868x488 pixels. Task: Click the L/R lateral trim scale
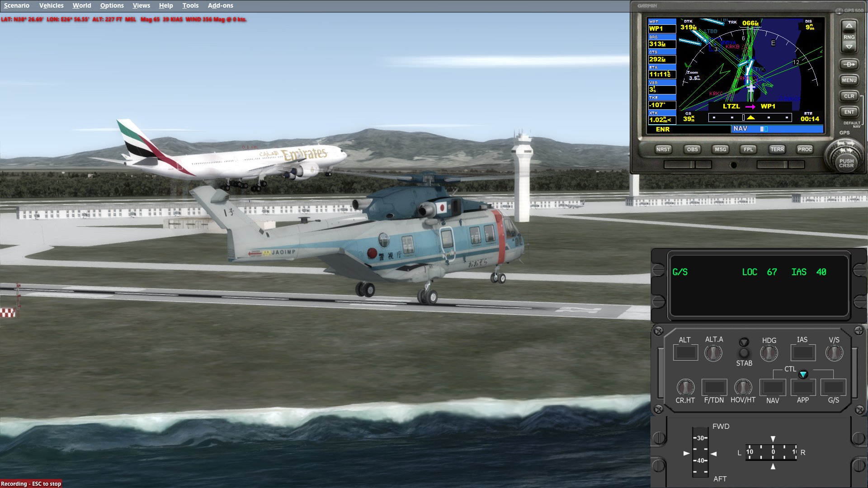click(771, 452)
